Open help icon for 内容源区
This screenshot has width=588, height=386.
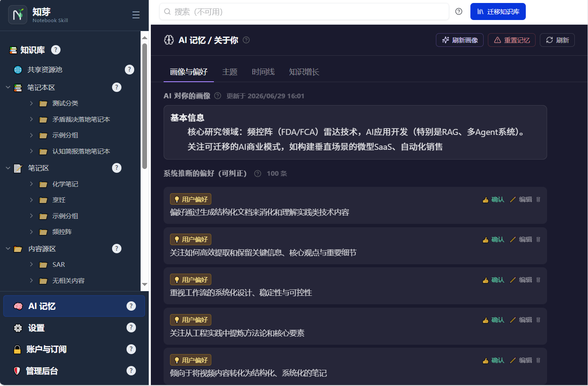[x=117, y=249]
